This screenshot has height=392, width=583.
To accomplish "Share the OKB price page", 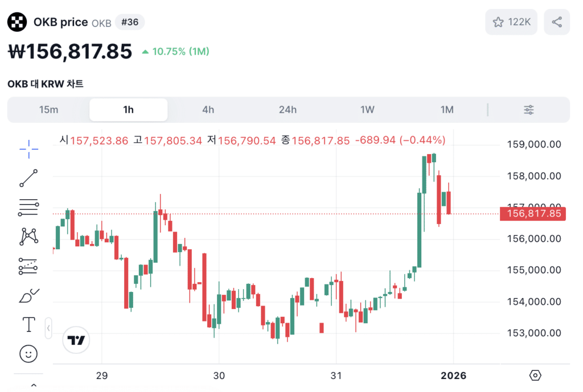I will tap(557, 22).
